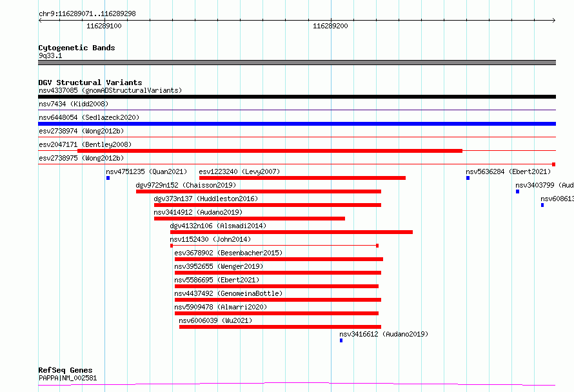Click the ruler's right end arrow
Screen dimensions: 574x392
[x=554, y=20]
